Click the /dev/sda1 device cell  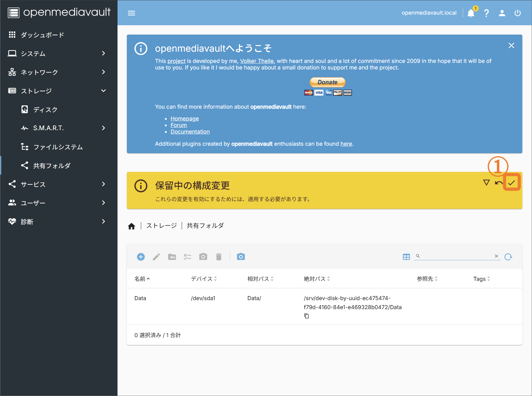pos(203,298)
